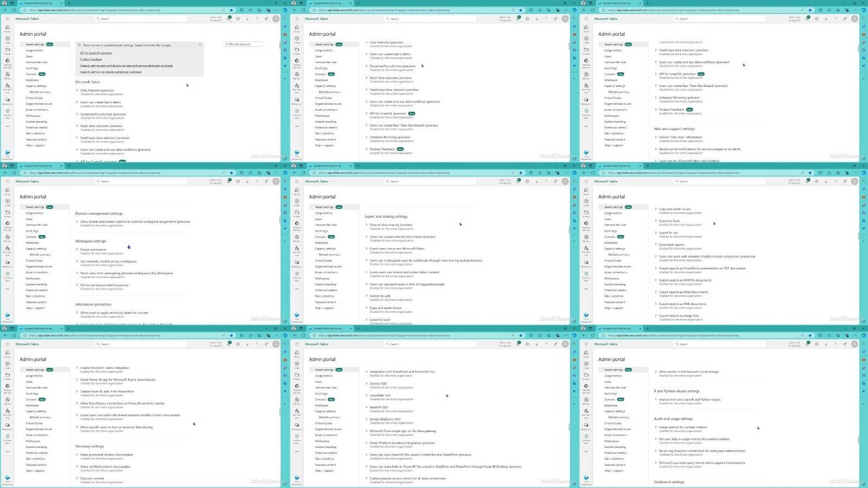The width and height of the screenshot is (868, 488).
Task: Expand Publish to web setting
Action: [367, 296]
